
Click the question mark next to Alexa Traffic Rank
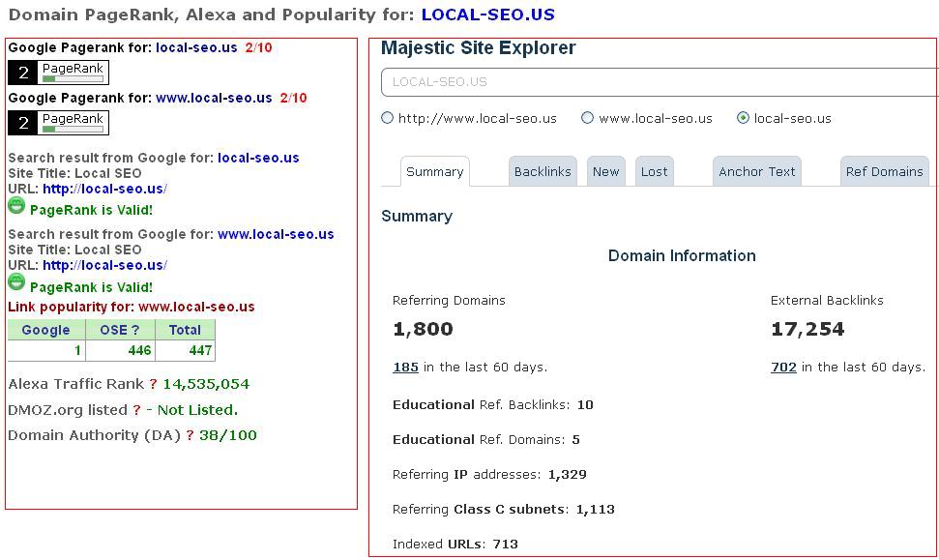(154, 384)
